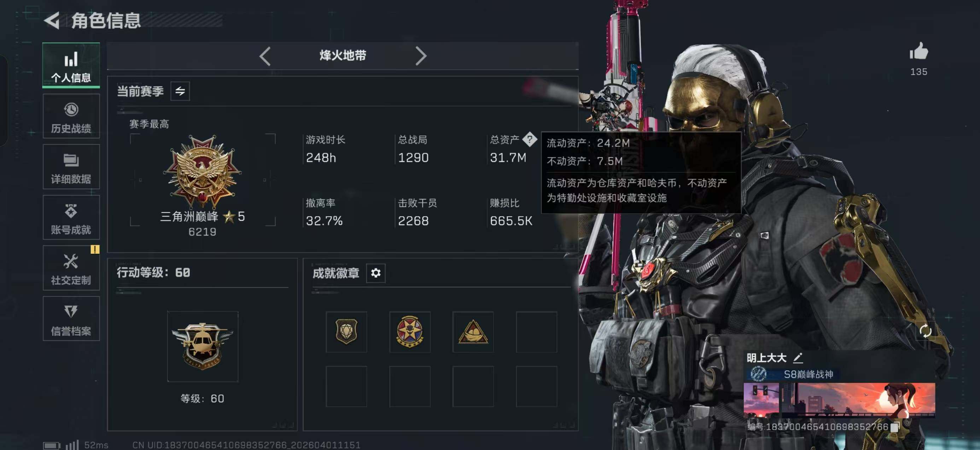Copy the player ID number icon

point(894,426)
